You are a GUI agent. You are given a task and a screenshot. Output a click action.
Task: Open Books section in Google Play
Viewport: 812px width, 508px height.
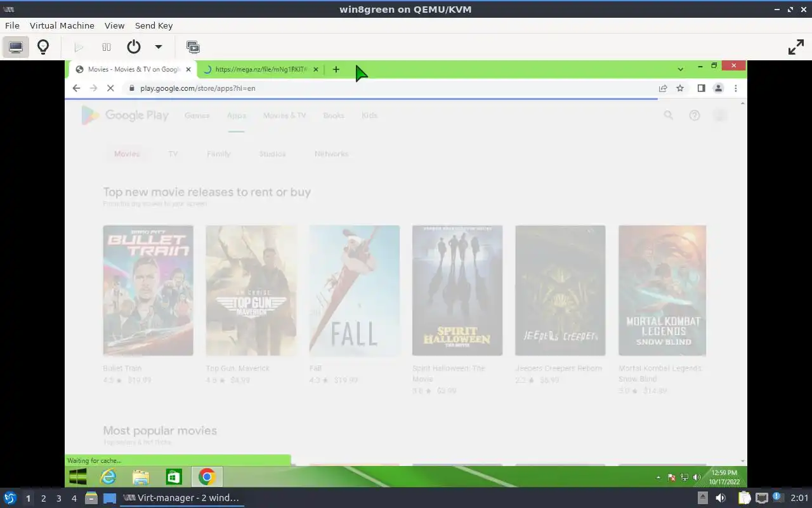pos(334,116)
